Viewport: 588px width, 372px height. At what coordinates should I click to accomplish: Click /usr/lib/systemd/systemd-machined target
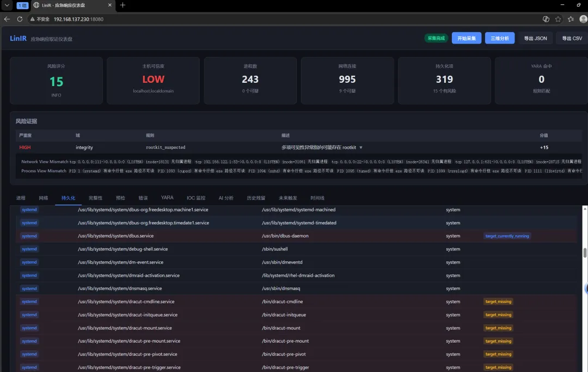(x=298, y=210)
